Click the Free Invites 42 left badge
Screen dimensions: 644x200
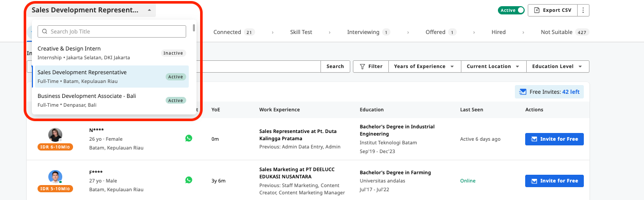click(x=549, y=92)
